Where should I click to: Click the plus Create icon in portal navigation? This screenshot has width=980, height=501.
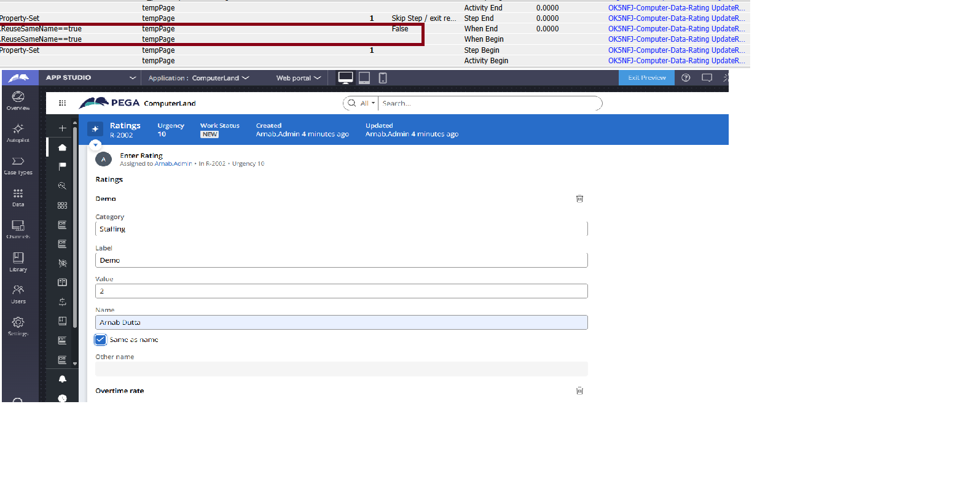(x=62, y=128)
